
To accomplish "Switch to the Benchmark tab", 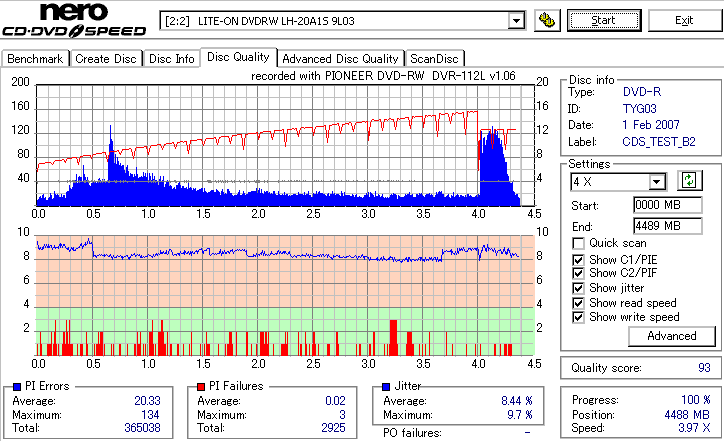I will pos(35,59).
